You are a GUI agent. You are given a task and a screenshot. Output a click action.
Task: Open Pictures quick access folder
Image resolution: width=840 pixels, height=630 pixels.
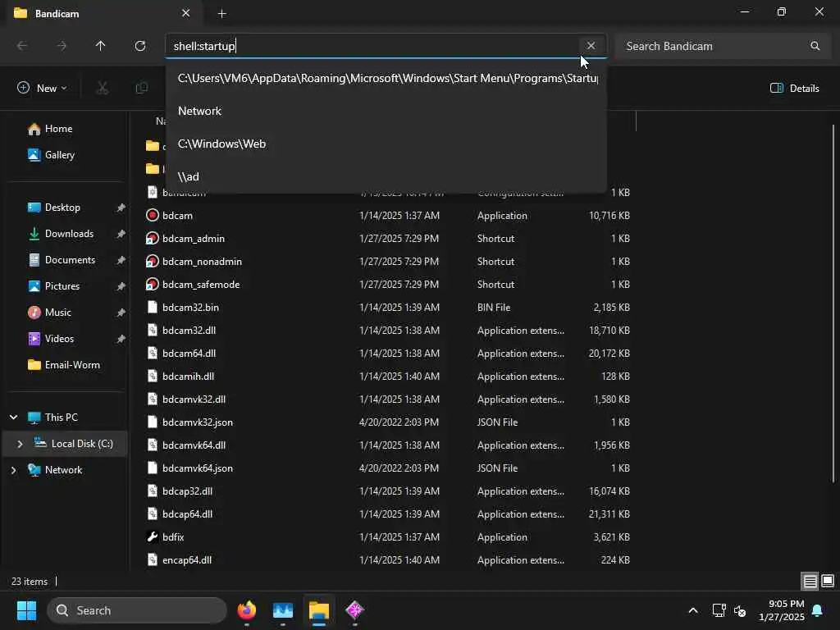pyautogui.click(x=62, y=286)
